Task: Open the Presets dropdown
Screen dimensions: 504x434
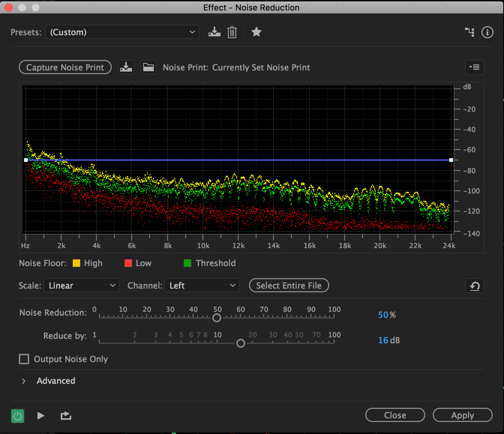Action: point(122,32)
